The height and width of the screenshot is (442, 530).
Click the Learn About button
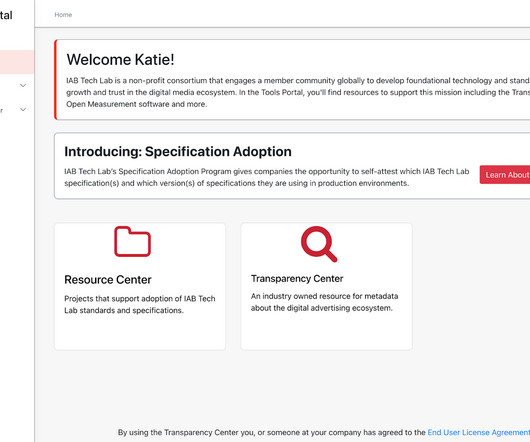(505, 175)
